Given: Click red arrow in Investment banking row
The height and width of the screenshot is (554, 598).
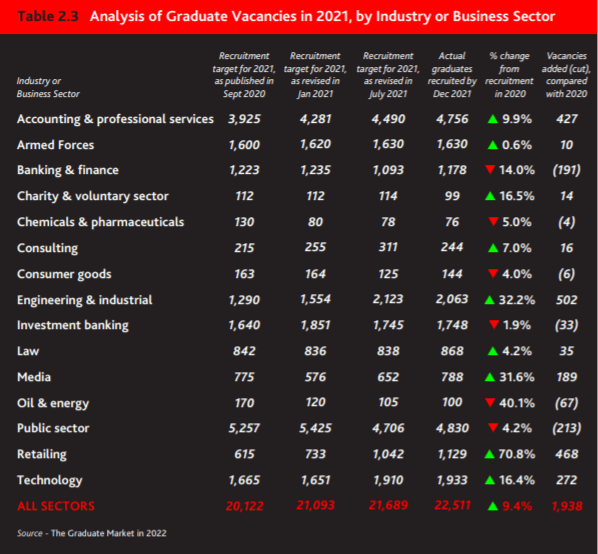Looking at the screenshot, I should click(494, 324).
